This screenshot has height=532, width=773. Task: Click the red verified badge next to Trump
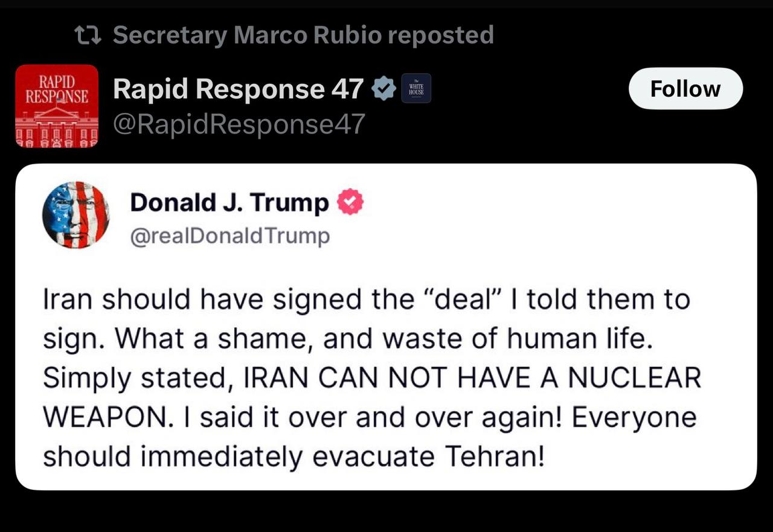[350, 202]
